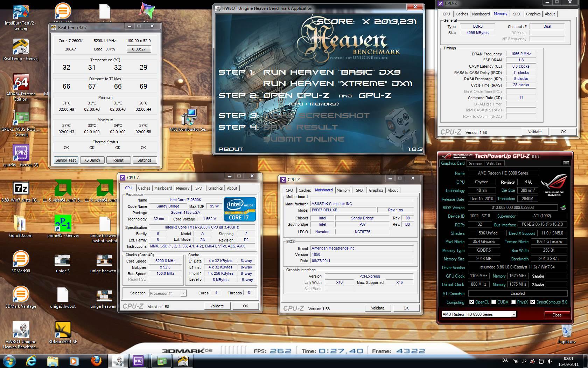Open the MSI_Kombustor_Setup desktop icon
Image resolution: width=588 pixels, height=368 pixels.
(x=189, y=120)
